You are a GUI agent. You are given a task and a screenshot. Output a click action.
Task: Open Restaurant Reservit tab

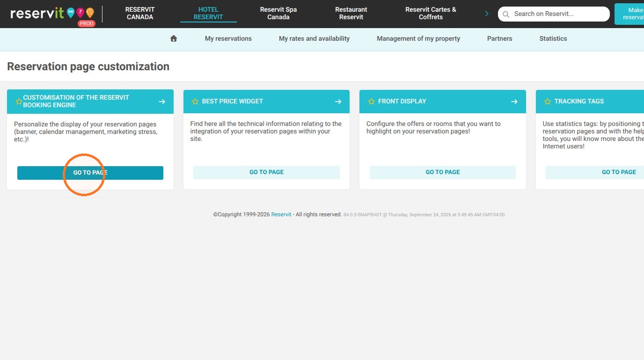click(x=351, y=13)
